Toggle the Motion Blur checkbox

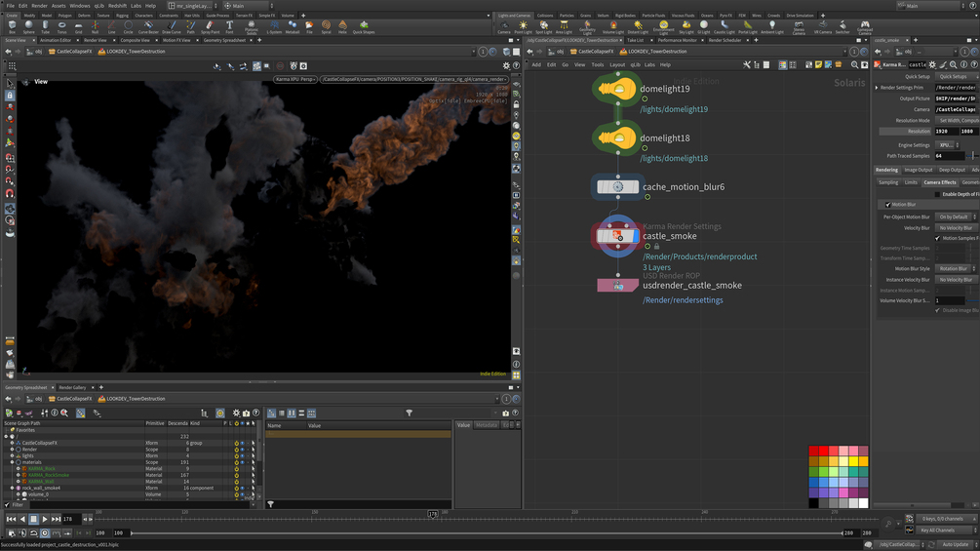887,205
